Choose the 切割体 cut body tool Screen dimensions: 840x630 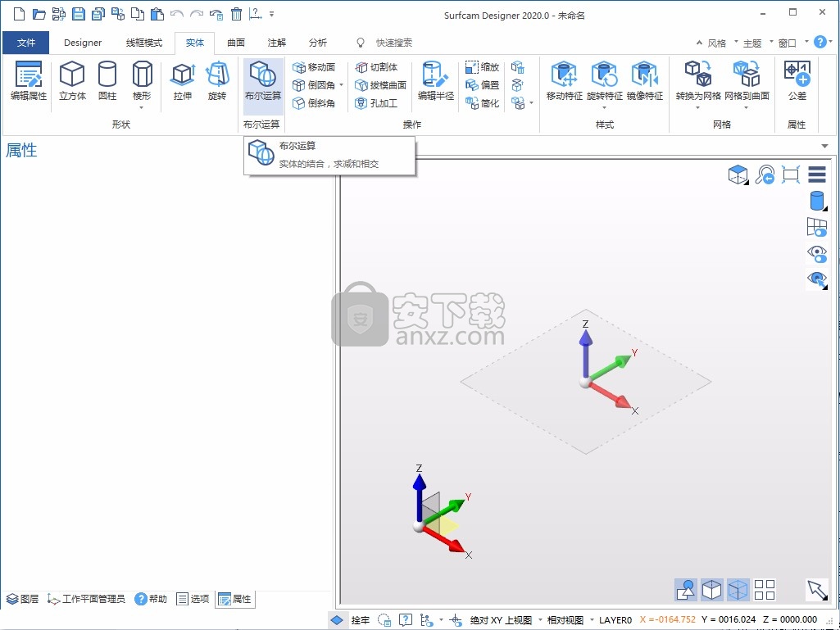coord(377,67)
